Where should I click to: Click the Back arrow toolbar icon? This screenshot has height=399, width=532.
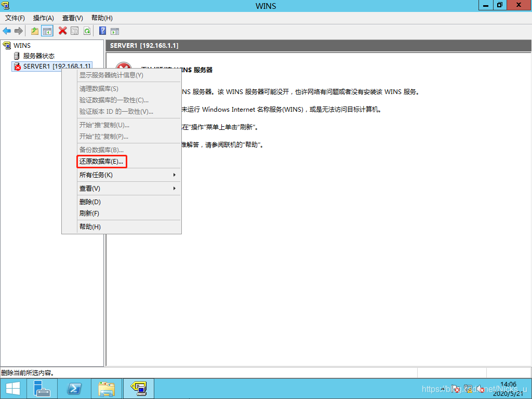tap(7, 31)
